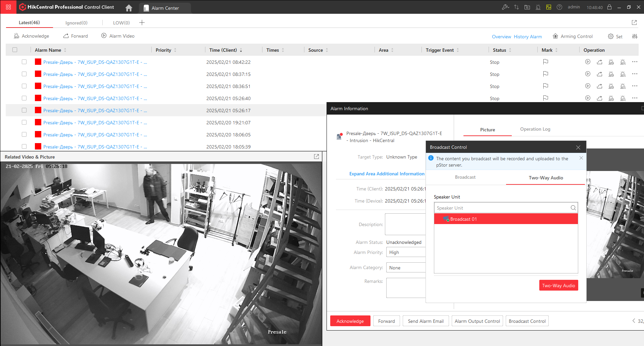Image resolution: width=644 pixels, height=346 pixels.
Task: Open more options for the 08:36:51 alarm
Action: point(634,86)
